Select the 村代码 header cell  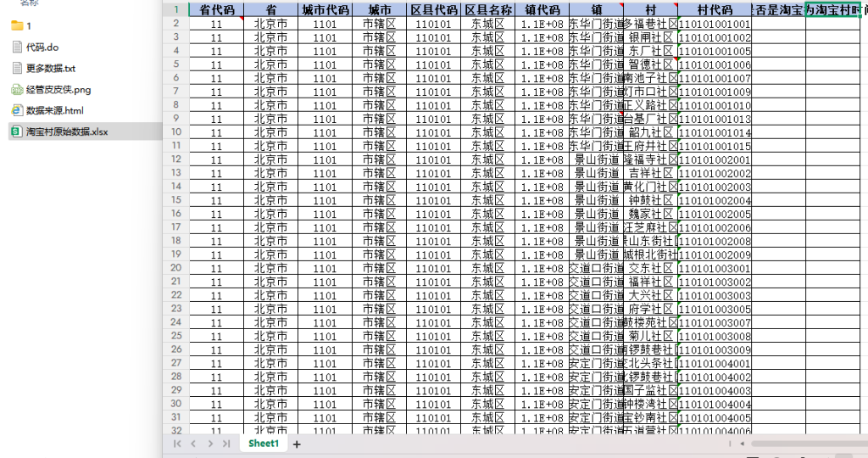[715, 10]
